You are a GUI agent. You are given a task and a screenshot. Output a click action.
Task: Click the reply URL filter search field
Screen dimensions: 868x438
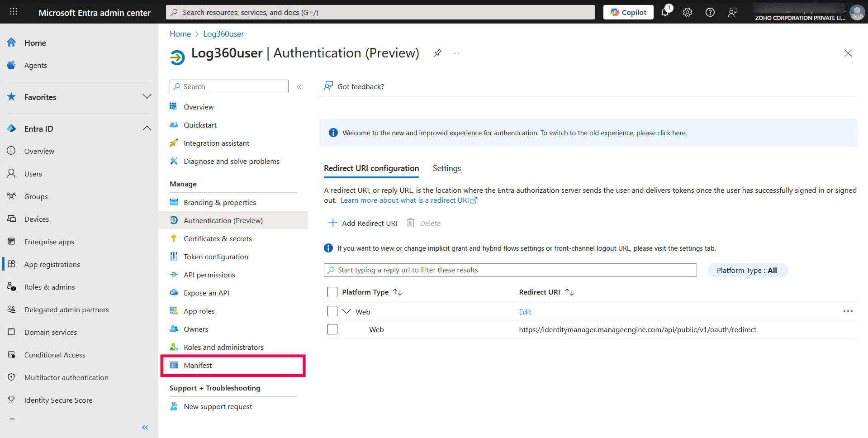[510, 270]
